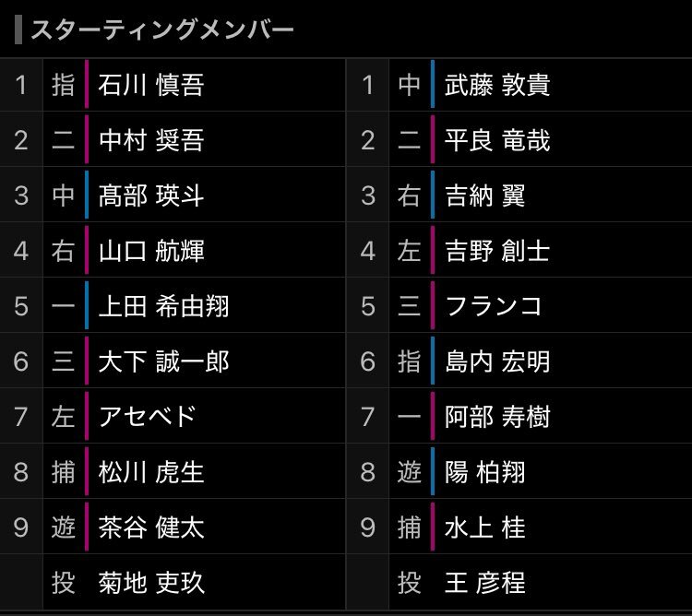
Task: Select 吉野 創士 in lineup
Action: coord(497,251)
